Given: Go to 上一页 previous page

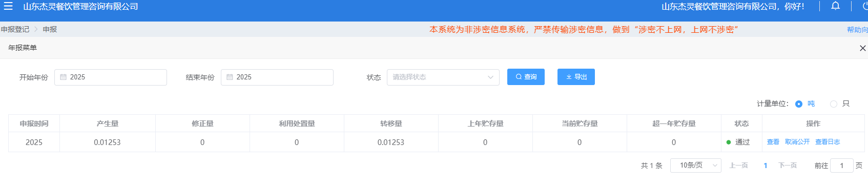Looking at the screenshot, I should 738,166.
